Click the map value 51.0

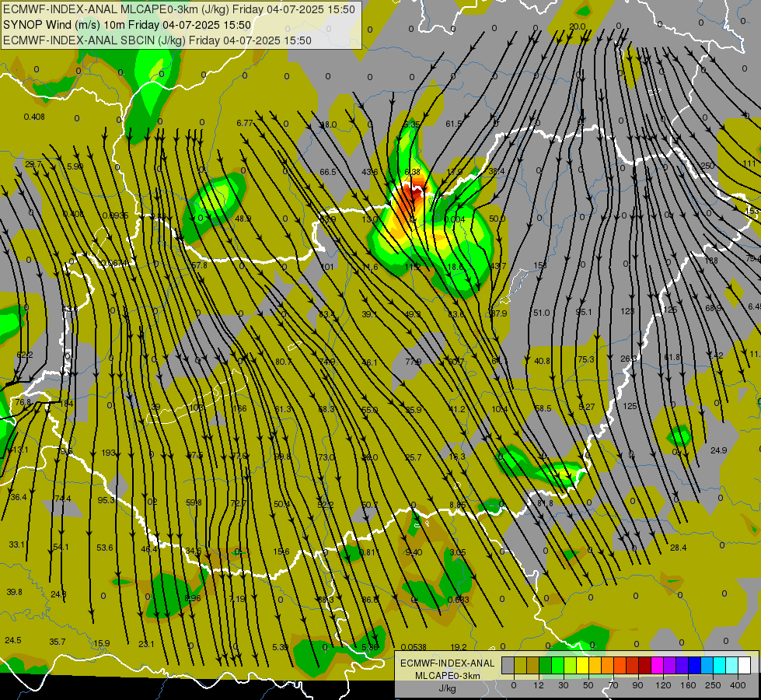click(541, 313)
